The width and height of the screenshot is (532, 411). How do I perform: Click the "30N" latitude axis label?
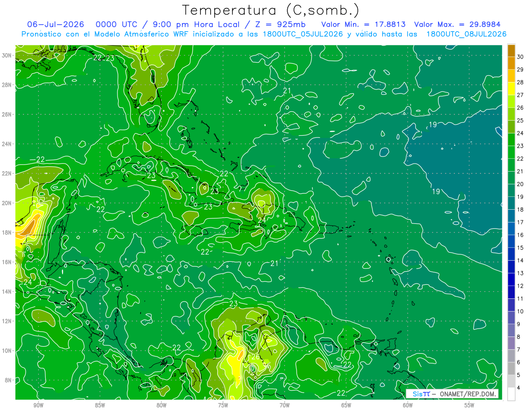[8, 55]
